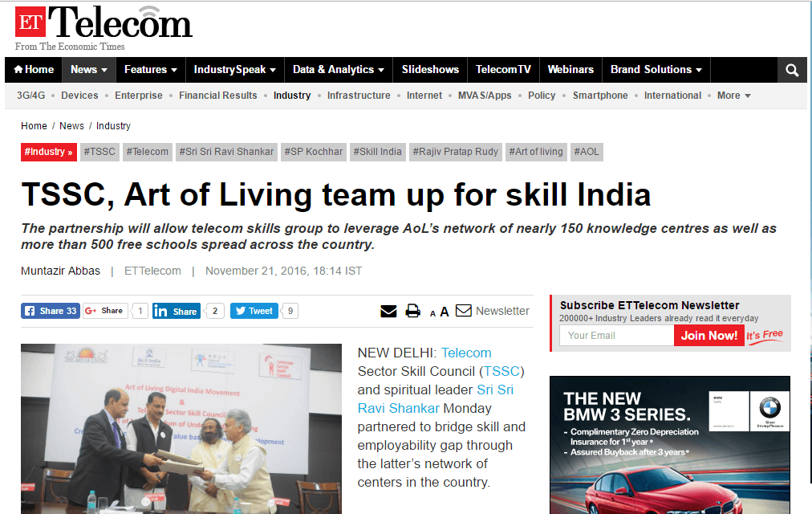Select Enterprise subcategory

click(x=139, y=96)
